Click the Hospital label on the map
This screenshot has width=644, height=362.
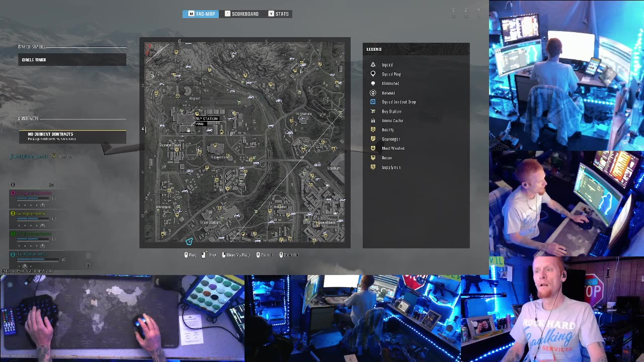click(280, 207)
